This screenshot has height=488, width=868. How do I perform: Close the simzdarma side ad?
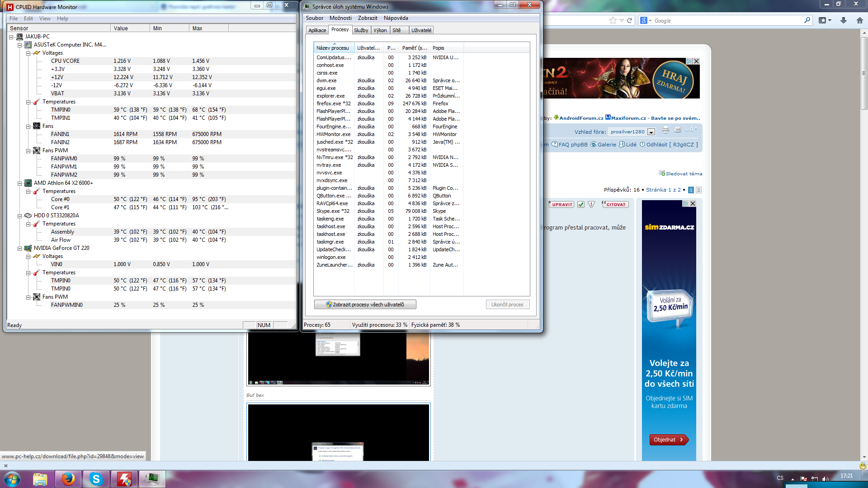(x=693, y=204)
